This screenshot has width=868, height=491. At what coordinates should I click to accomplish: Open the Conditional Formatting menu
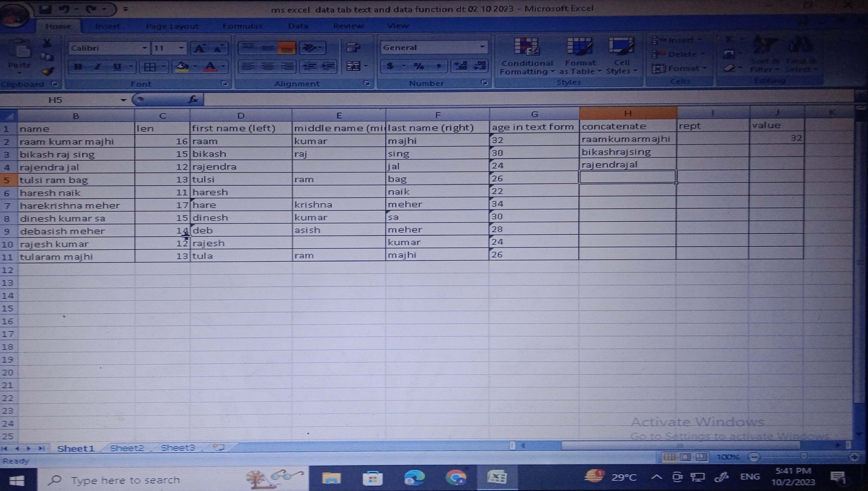coord(527,56)
